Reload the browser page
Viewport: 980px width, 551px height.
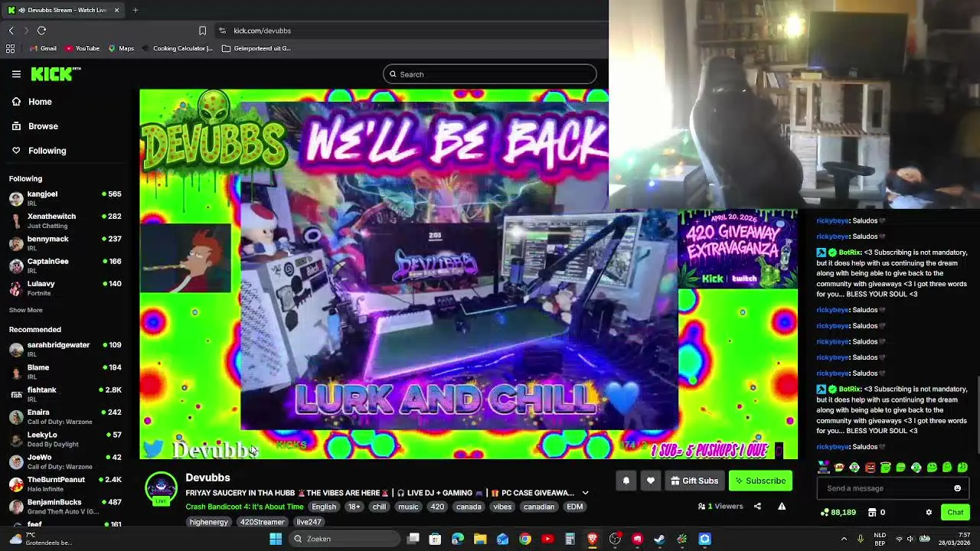coord(41,31)
